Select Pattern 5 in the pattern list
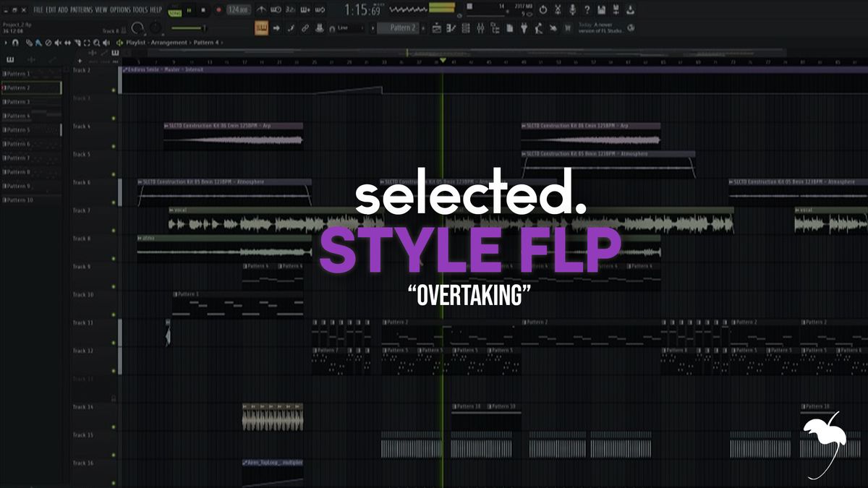Screen dimensions: 868x488 coord(19,130)
